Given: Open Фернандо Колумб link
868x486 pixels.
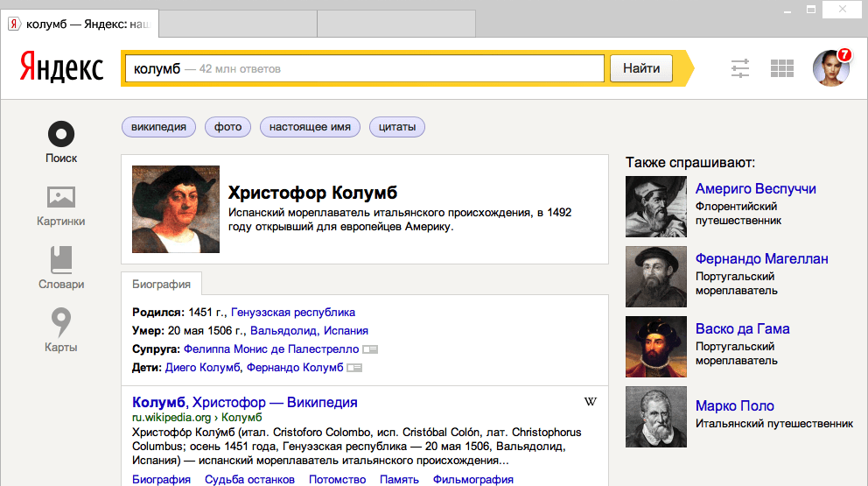Looking at the screenshot, I should [x=295, y=368].
